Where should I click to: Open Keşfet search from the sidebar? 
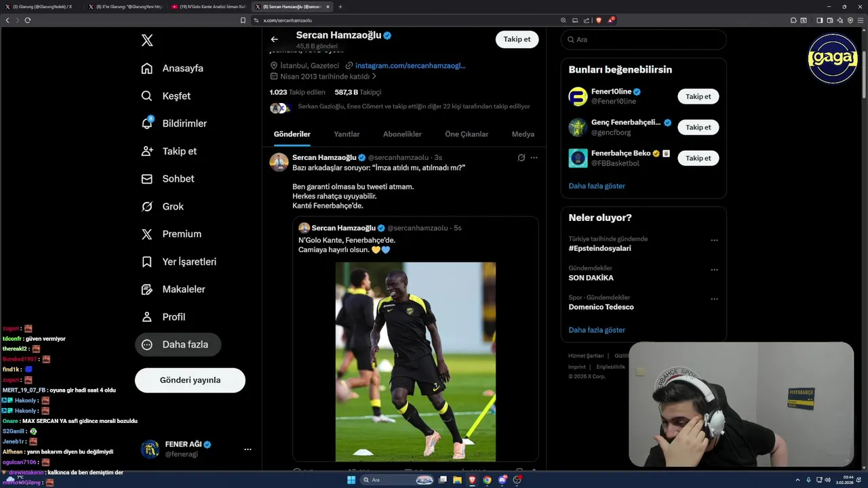pyautogui.click(x=166, y=96)
